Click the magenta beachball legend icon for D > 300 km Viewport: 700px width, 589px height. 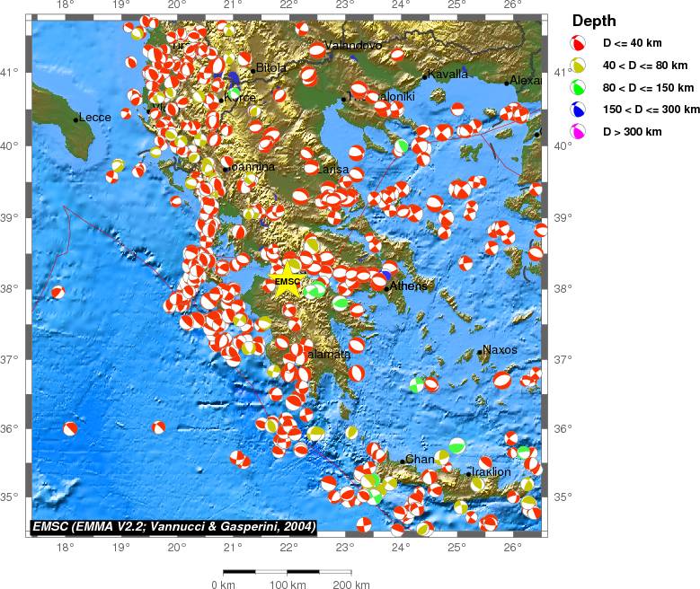578,132
